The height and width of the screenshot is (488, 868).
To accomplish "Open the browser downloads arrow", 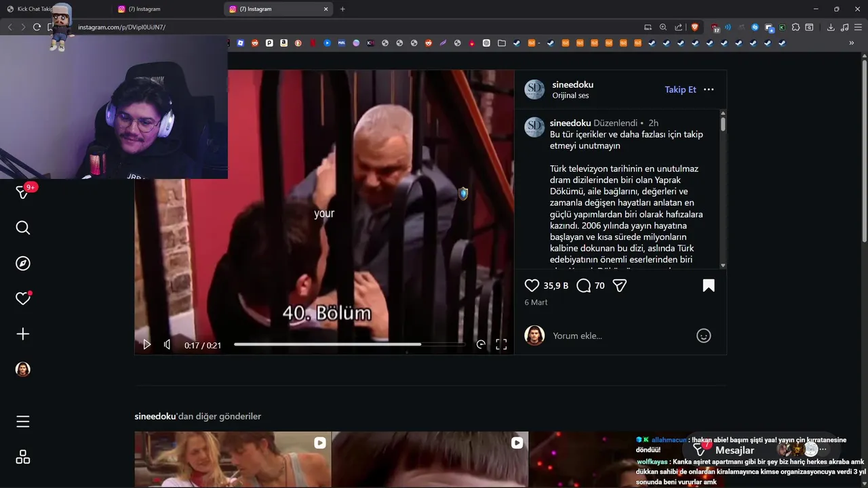I will [x=831, y=27].
